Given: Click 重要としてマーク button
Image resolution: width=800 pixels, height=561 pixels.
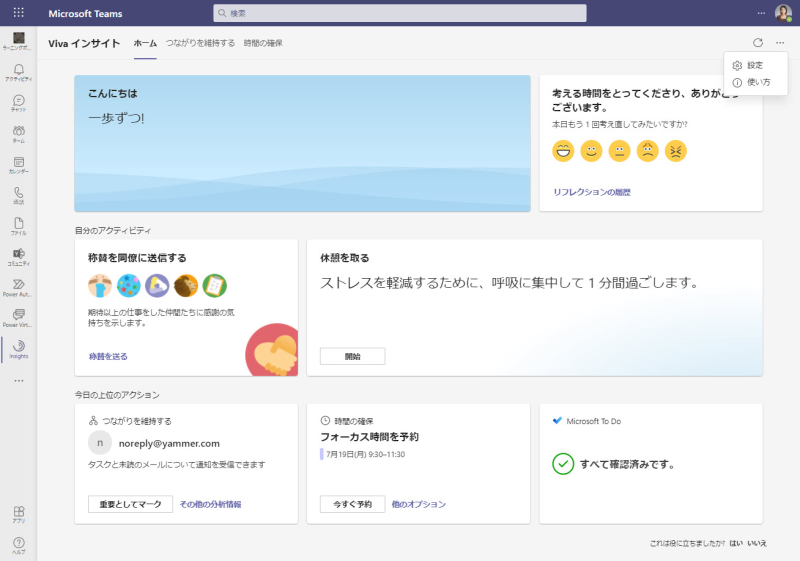Looking at the screenshot, I should click(130, 504).
